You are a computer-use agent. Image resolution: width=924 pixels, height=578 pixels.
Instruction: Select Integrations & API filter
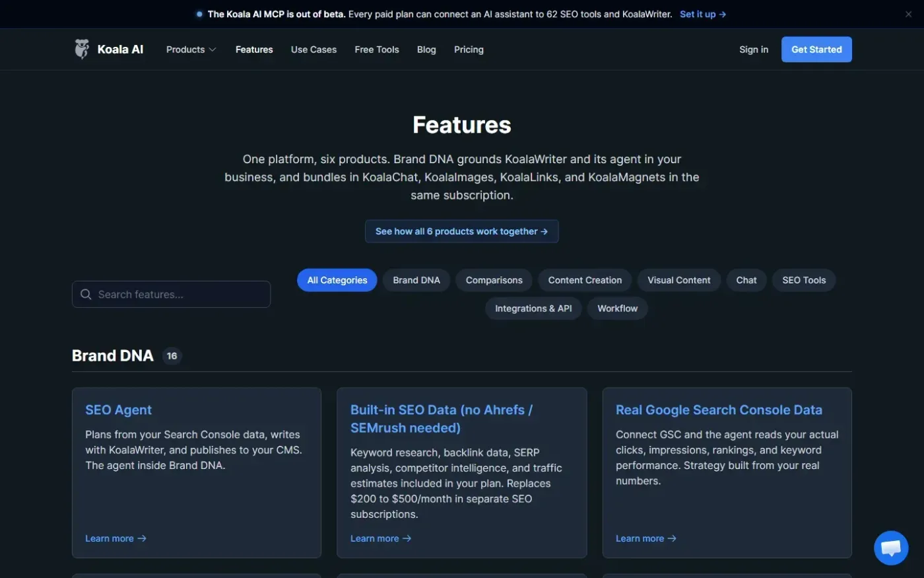click(533, 308)
